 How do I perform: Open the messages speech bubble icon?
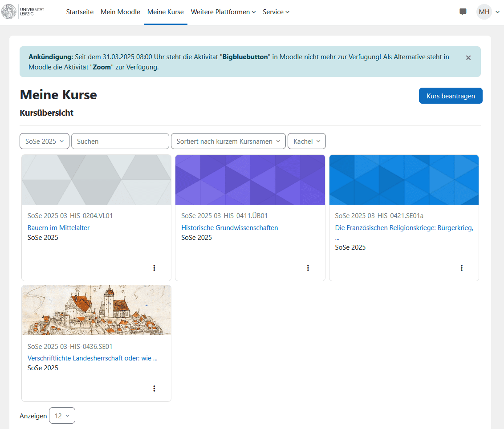(x=463, y=12)
